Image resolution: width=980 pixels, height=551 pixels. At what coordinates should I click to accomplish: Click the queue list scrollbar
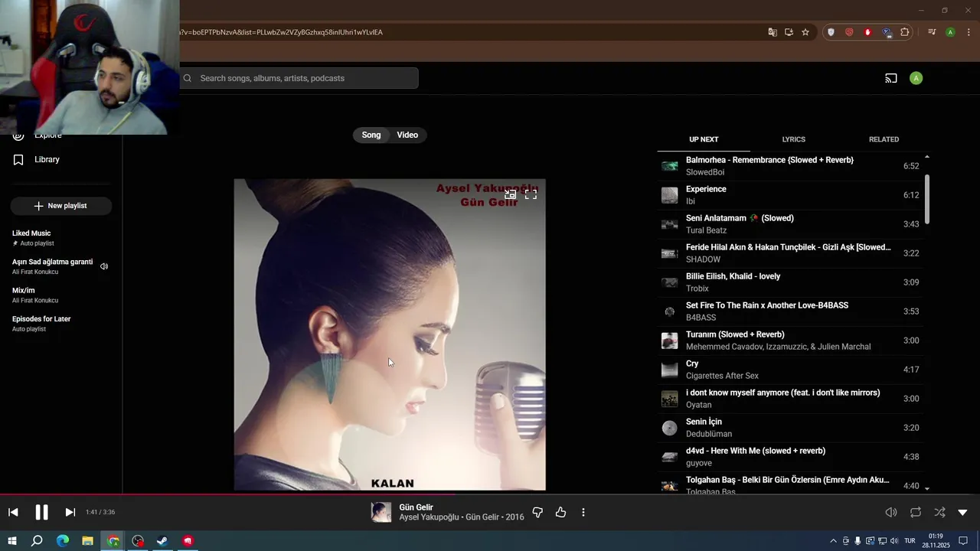click(927, 199)
